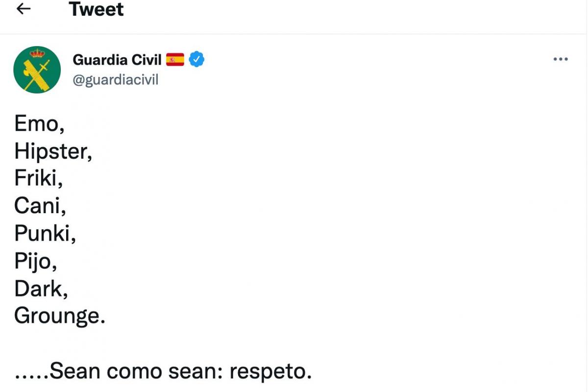Click the Tweet header title
Viewport: 588px width, 392px height.
click(x=96, y=9)
